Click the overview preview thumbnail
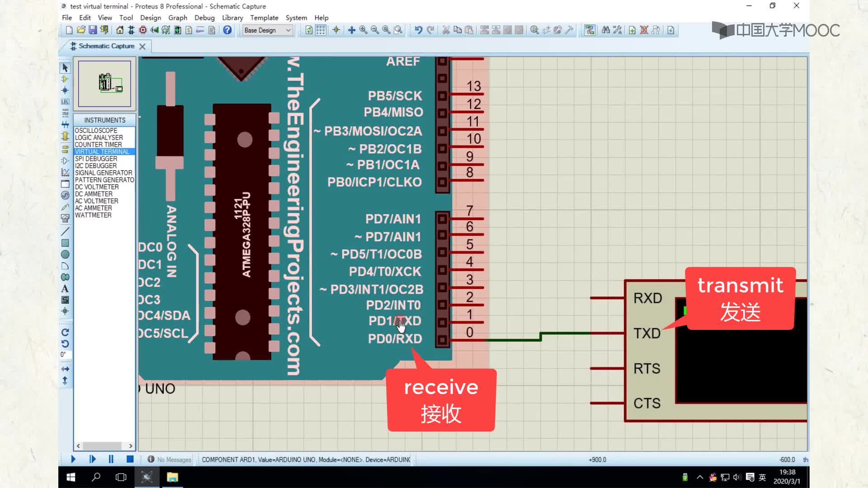This screenshot has height=488, width=868. (104, 84)
